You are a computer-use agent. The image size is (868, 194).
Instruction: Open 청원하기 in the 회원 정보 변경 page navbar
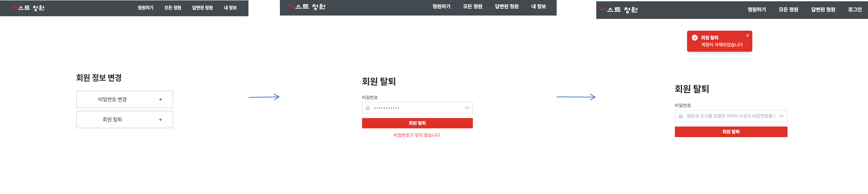(145, 8)
